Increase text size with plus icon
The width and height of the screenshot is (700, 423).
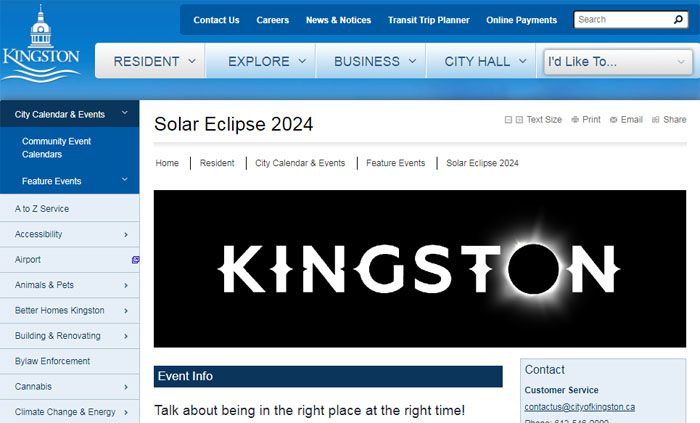tap(519, 120)
